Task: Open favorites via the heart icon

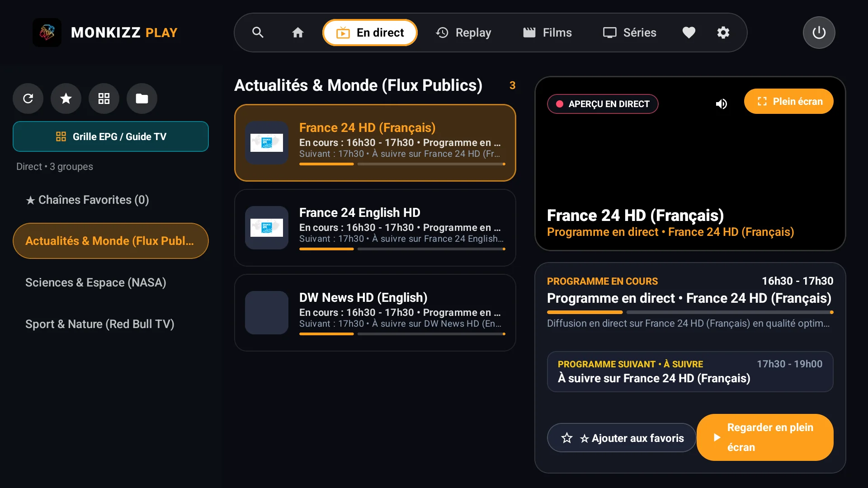Action: click(x=689, y=33)
